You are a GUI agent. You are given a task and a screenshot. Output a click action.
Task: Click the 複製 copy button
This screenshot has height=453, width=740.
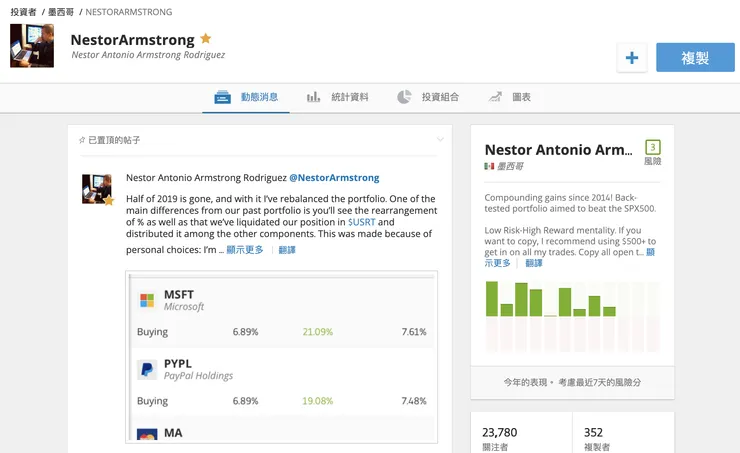coord(695,58)
